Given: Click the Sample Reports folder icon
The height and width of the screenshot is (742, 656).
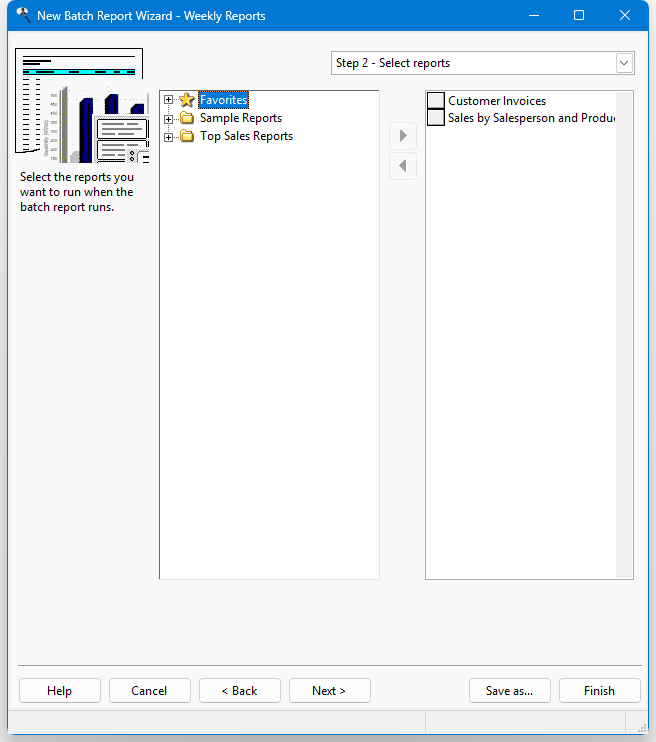Looking at the screenshot, I should pyautogui.click(x=187, y=118).
